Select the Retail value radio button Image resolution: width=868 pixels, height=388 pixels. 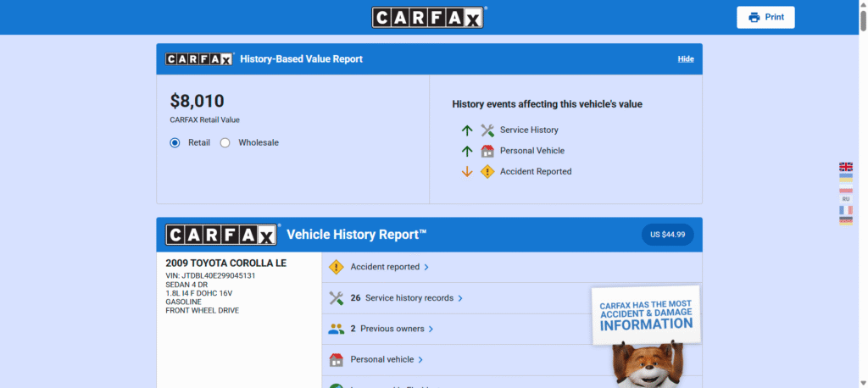coord(175,143)
